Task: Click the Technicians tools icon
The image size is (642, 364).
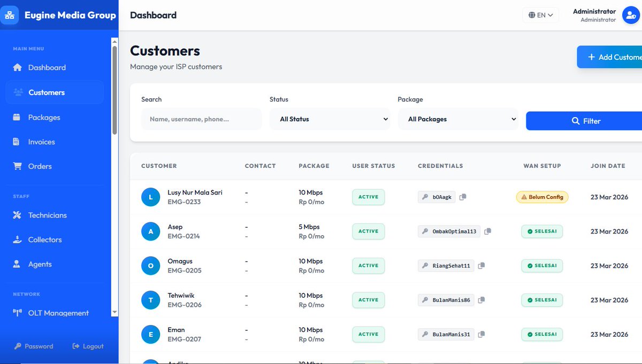Action: [x=17, y=215]
